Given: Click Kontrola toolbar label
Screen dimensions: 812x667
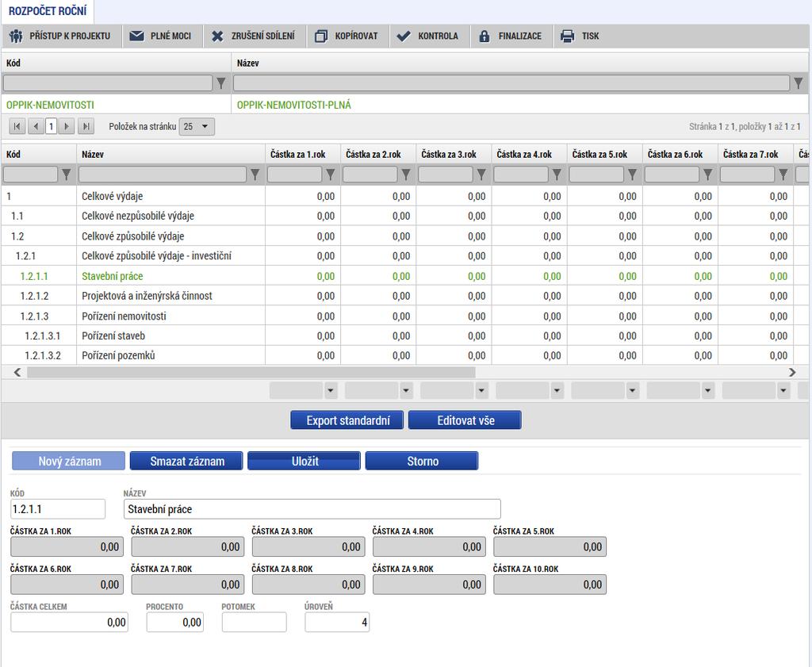Looking at the screenshot, I should point(438,36).
